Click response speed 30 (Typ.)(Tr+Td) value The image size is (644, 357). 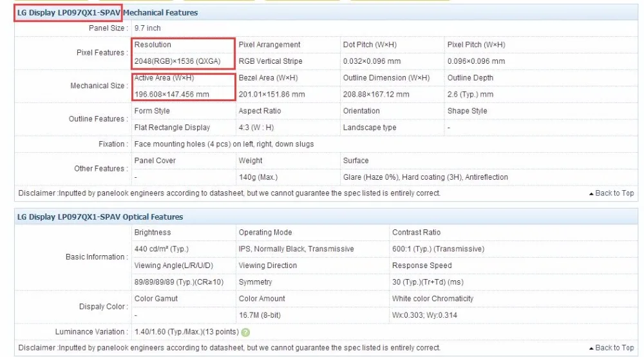(428, 282)
